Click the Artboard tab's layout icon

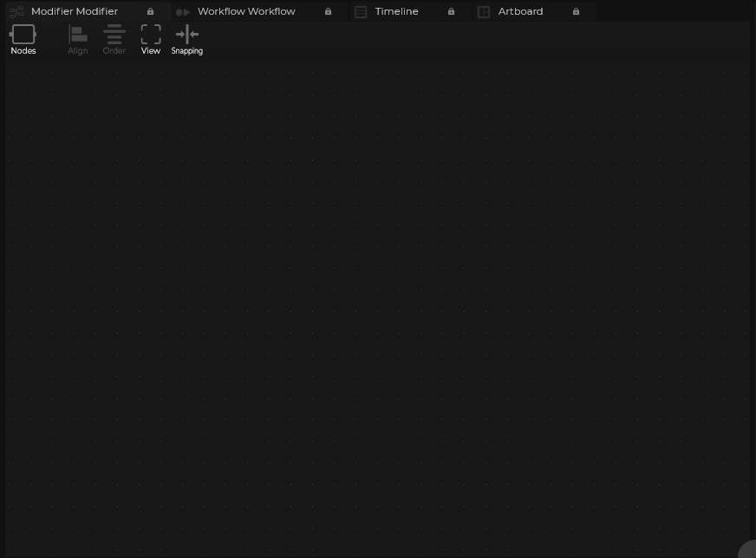click(484, 12)
